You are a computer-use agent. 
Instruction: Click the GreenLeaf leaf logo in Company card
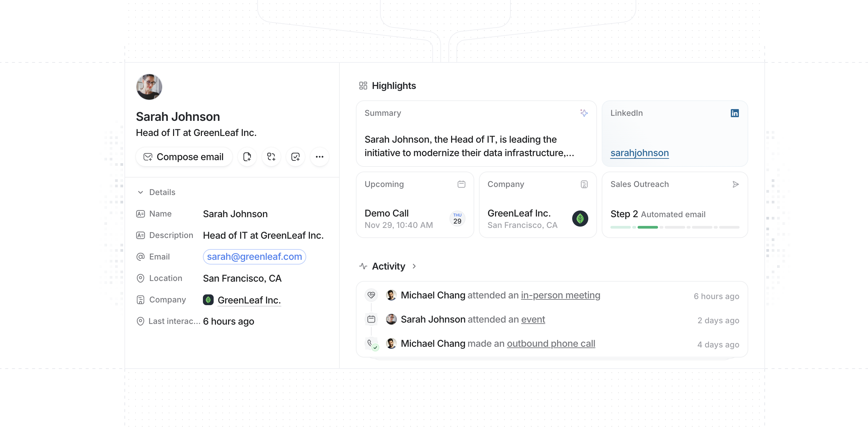tap(580, 219)
